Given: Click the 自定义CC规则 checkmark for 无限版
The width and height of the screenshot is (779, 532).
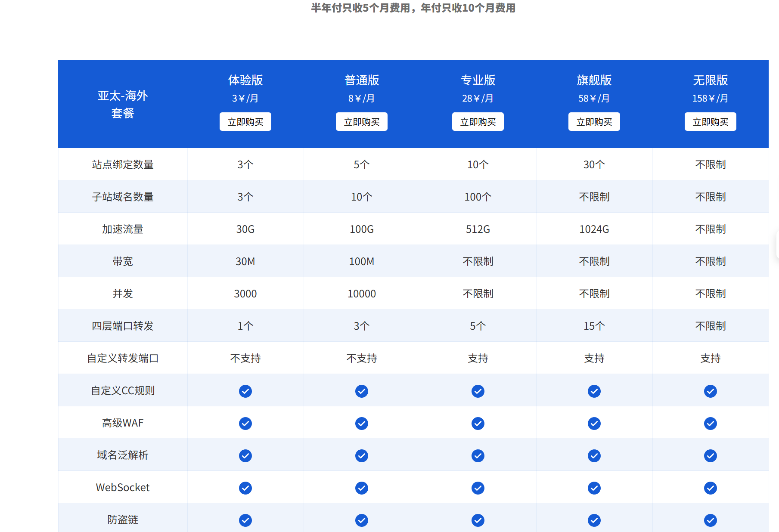Looking at the screenshot, I should pyautogui.click(x=711, y=391).
